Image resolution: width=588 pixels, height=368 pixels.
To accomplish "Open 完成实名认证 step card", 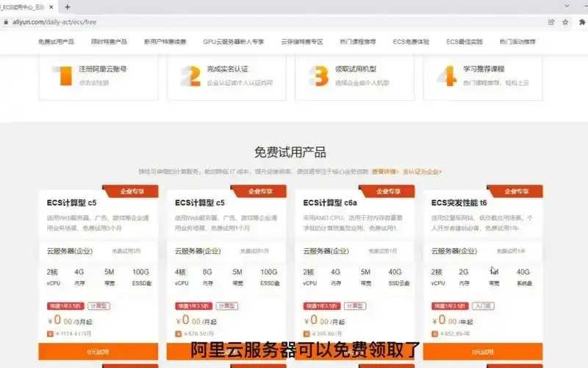I will (226, 77).
